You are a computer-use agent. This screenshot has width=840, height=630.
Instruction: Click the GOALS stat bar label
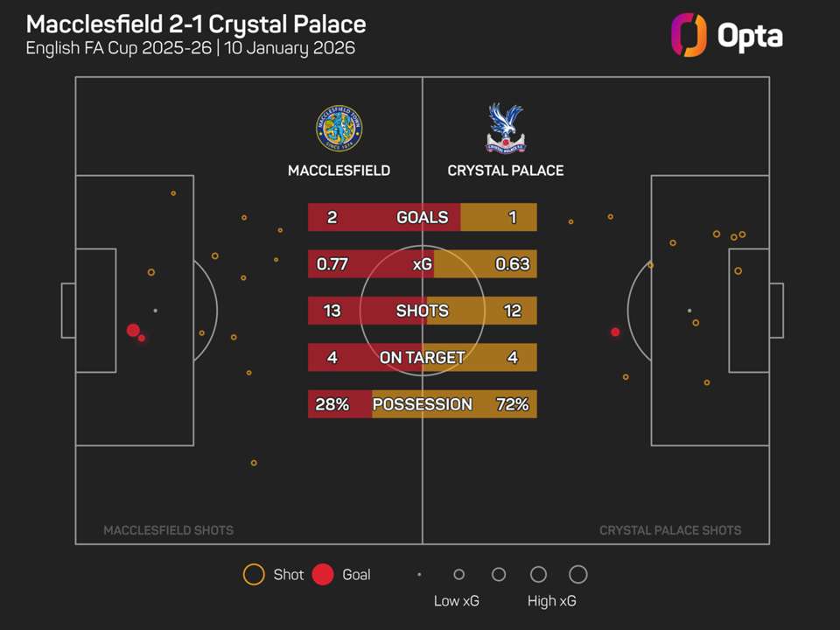click(x=422, y=218)
